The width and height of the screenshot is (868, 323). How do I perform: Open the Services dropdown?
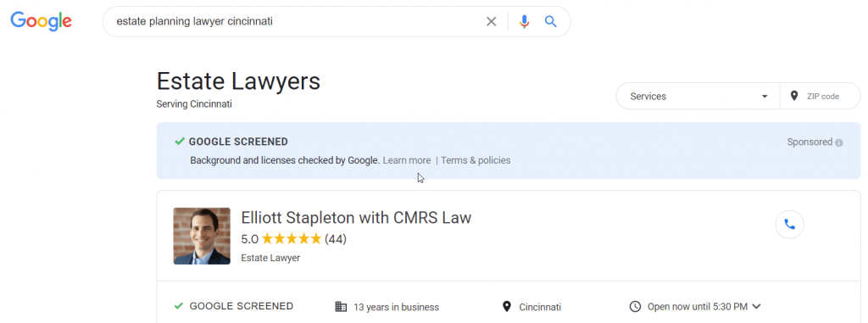698,97
